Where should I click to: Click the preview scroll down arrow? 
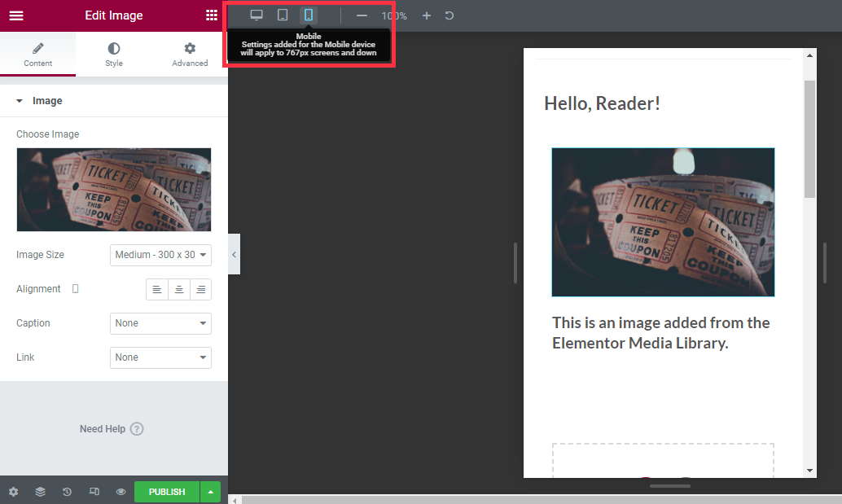click(x=809, y=471)
